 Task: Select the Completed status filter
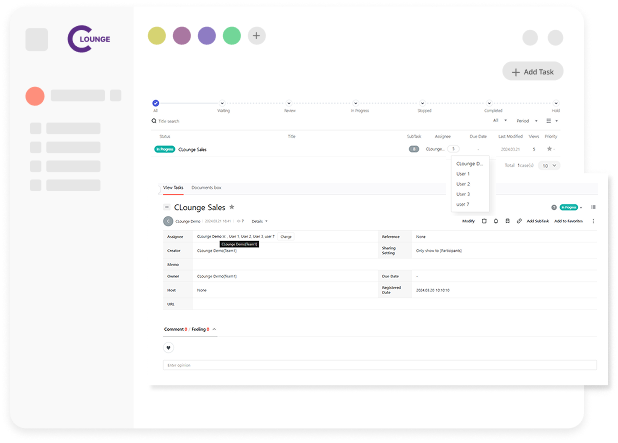[489, 103]
